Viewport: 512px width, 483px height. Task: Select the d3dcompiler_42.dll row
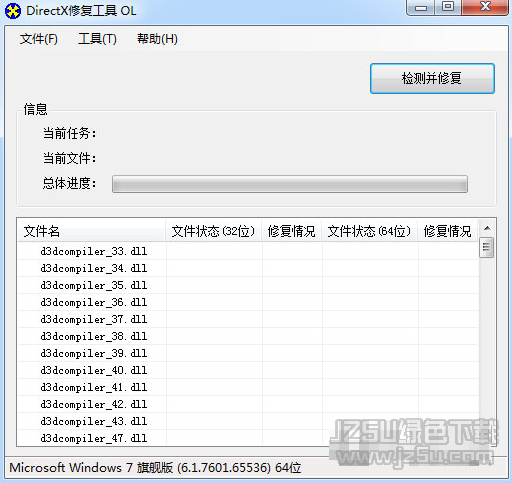[248, 404]
